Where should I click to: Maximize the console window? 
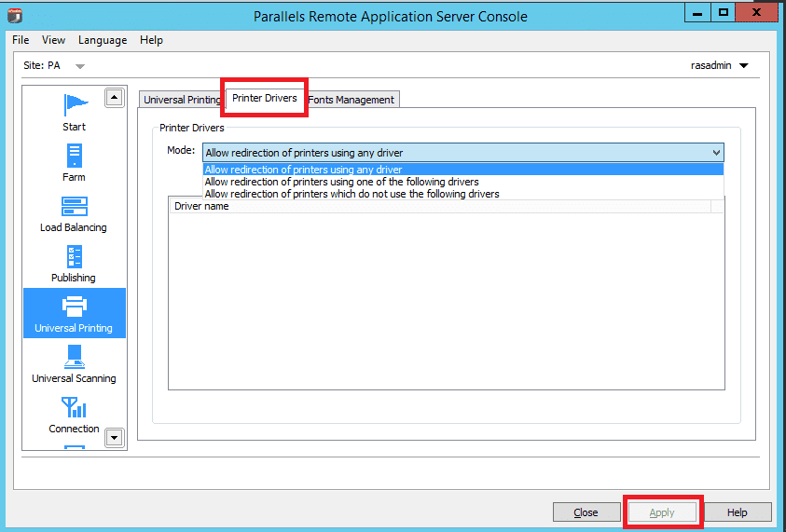(x=723, y=13)
